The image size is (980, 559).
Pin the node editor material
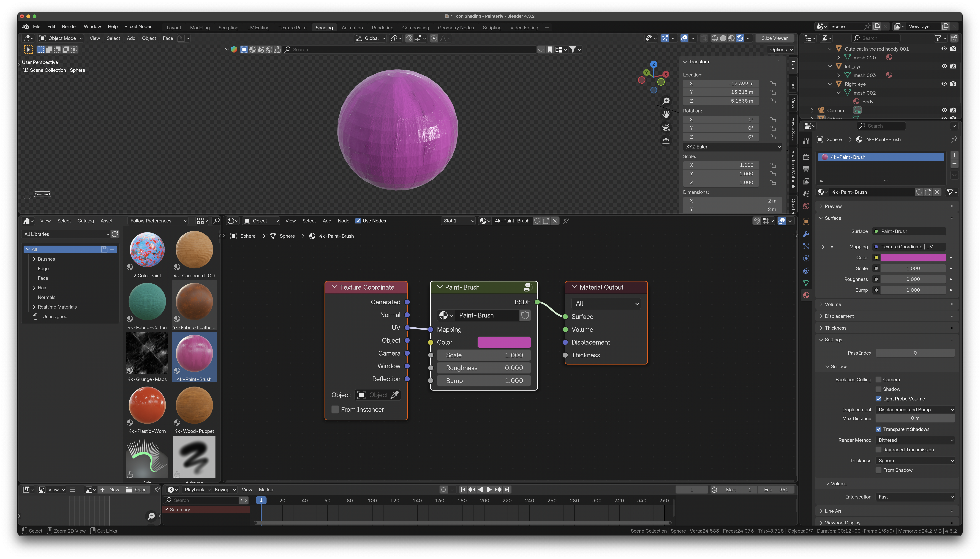pos(566,221)
